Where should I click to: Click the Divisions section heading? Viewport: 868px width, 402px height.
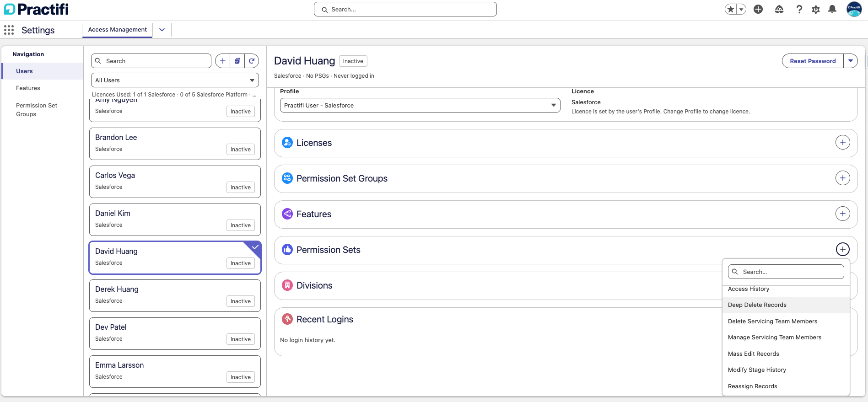[314, 285]
